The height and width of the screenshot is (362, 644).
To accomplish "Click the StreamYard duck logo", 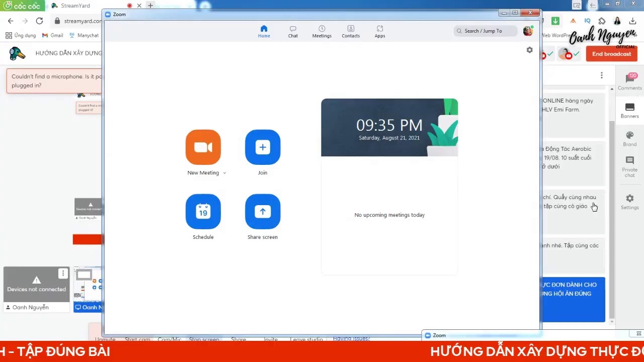I will (x=18, y=53).
